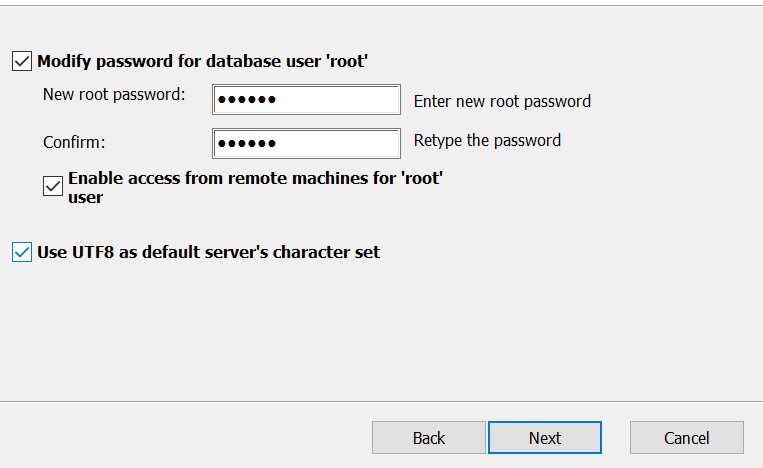Click the masked dots in Confirm field

(x=247, y=144)
